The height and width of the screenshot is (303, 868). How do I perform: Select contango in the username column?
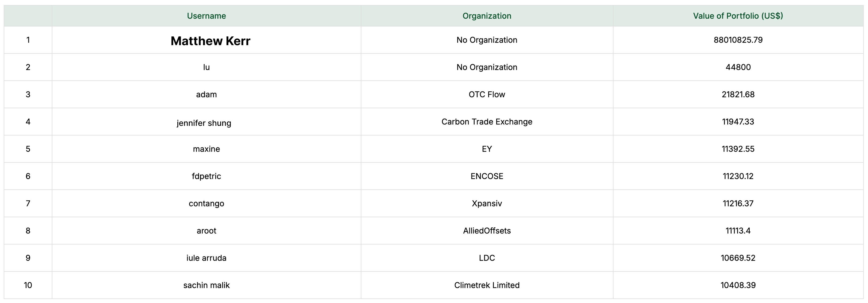pos(206,204)
